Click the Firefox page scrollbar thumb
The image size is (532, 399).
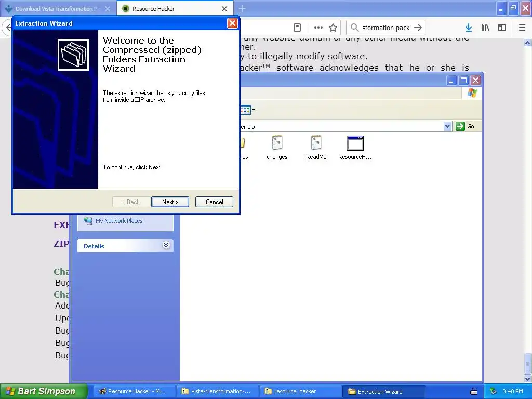(527, 363)
